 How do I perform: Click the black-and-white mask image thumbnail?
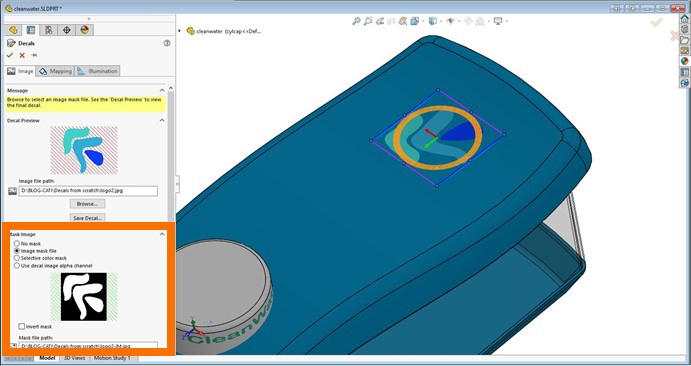84,296
